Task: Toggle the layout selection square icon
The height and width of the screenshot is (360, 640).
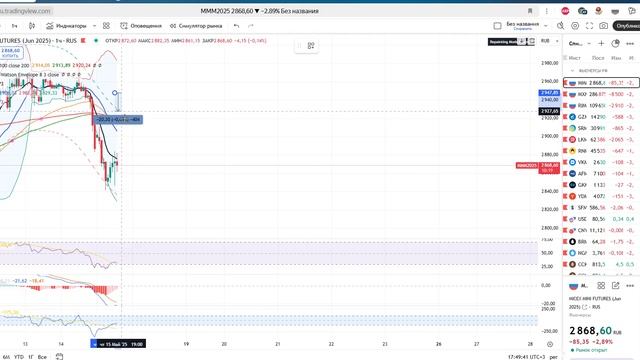Action: point(497,26)
